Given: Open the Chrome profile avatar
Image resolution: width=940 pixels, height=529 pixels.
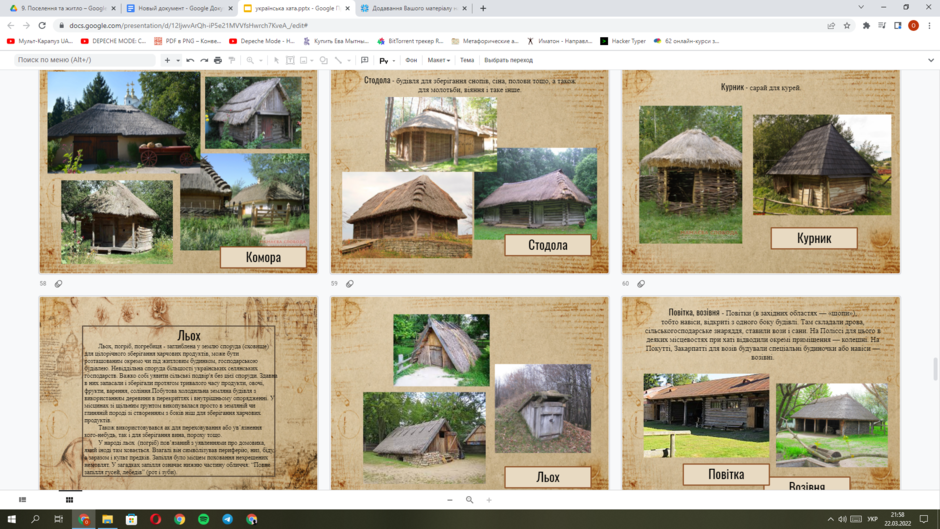Looking at the screenshot, I should coord(913,25).
